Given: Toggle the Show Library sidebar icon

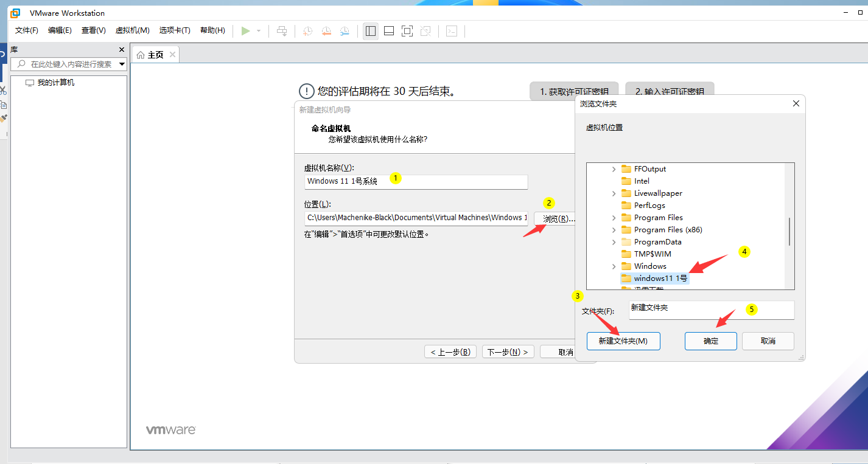Looking at the screenshot, I should (x=371, y=31).
